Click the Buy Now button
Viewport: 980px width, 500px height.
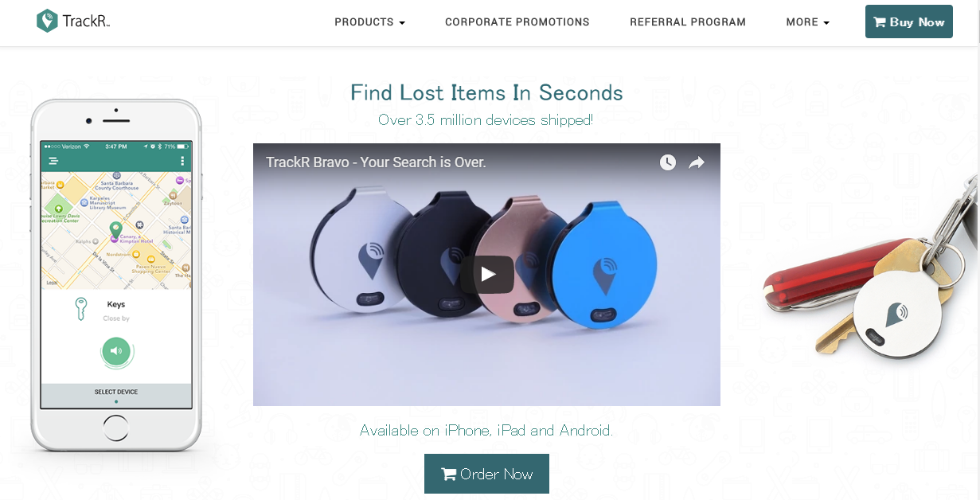click(909, 21)
